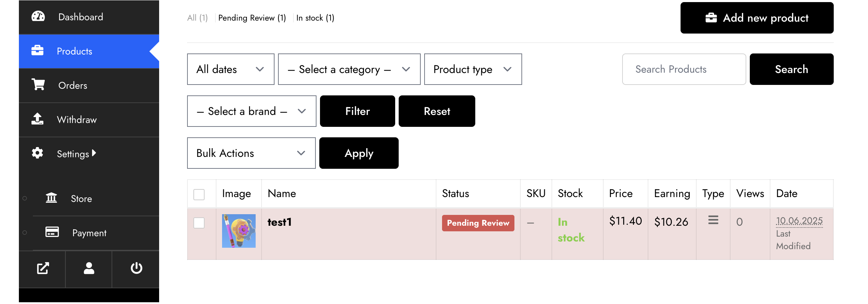Open the Store bank building icon
Screen dimensions: 868x304
click(51, 198)
